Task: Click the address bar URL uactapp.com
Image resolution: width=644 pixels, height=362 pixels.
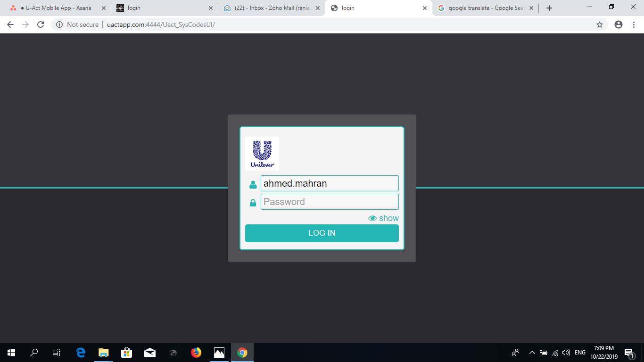Action: coord(161,25)
